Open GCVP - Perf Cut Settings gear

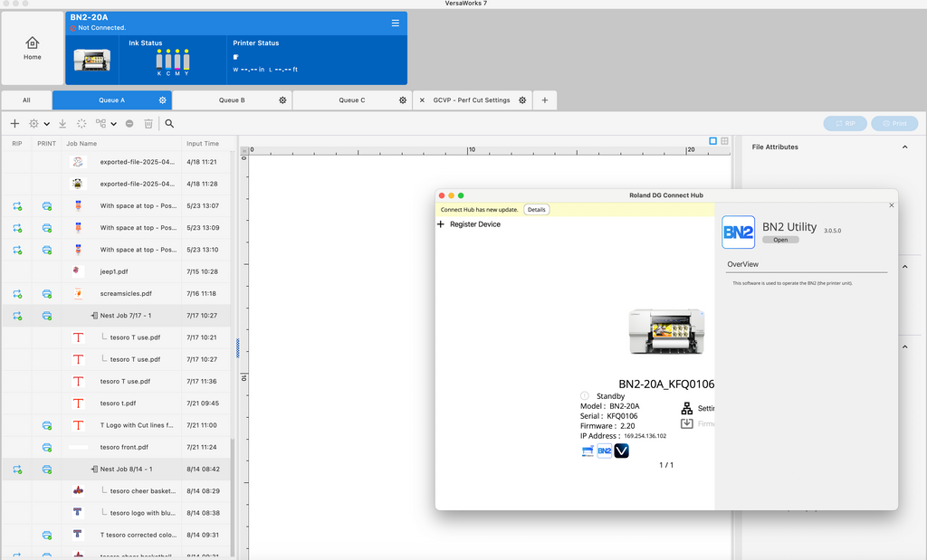click(x=522, y=100)
